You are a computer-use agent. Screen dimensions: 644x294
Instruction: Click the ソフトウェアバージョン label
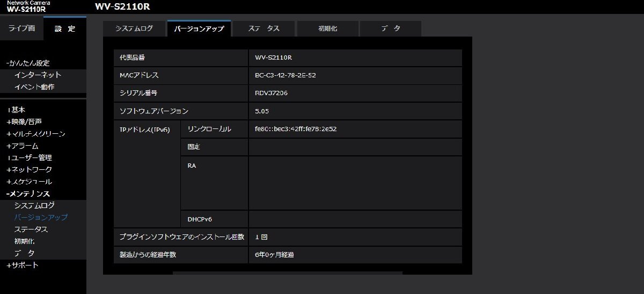153,111
